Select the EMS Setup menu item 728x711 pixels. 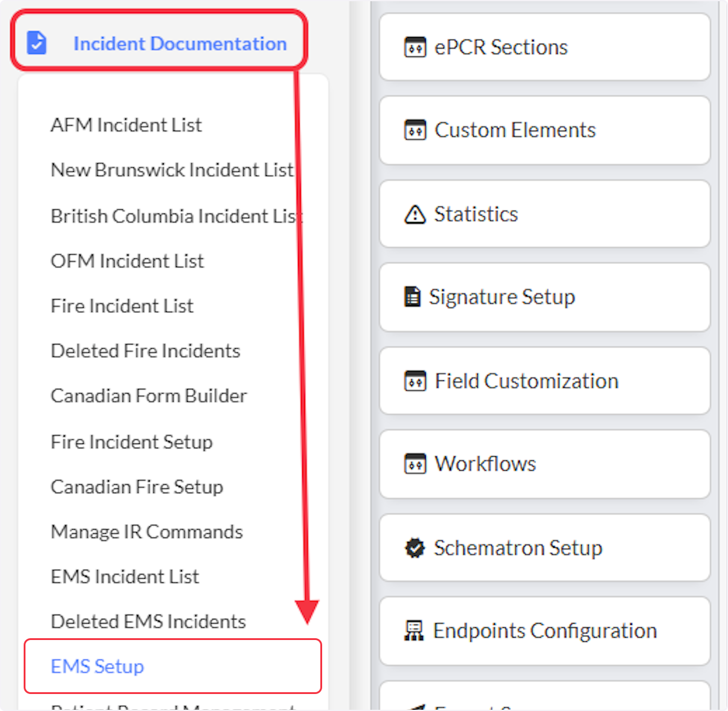[173, 666]
